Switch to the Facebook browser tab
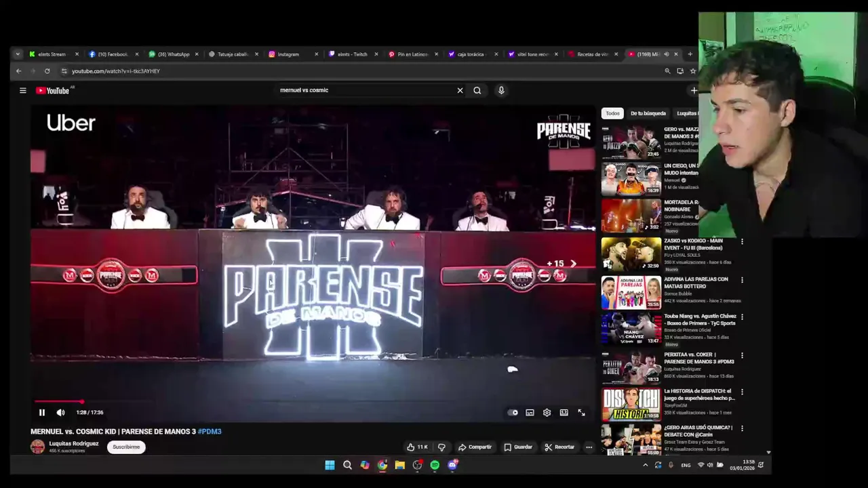This screenshot has width=868, height=488. [112, 54]
